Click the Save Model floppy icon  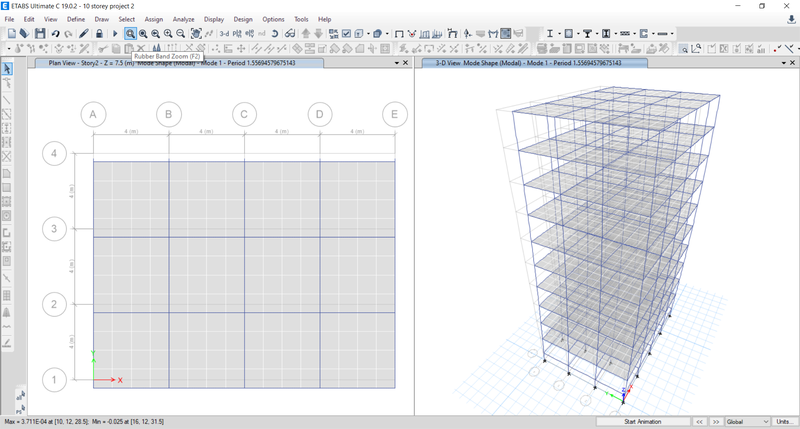(x=40, y=34)
